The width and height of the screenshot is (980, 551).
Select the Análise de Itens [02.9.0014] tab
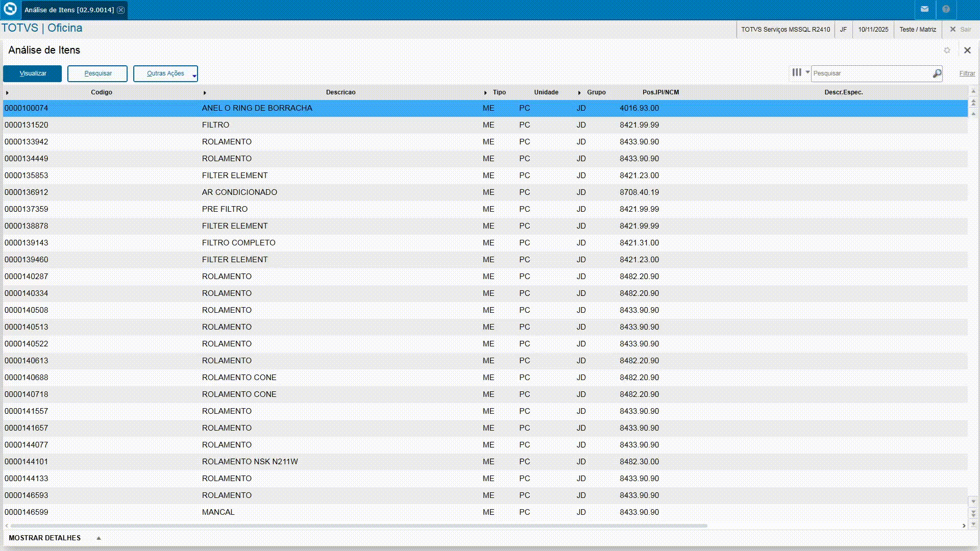[69, 10]
